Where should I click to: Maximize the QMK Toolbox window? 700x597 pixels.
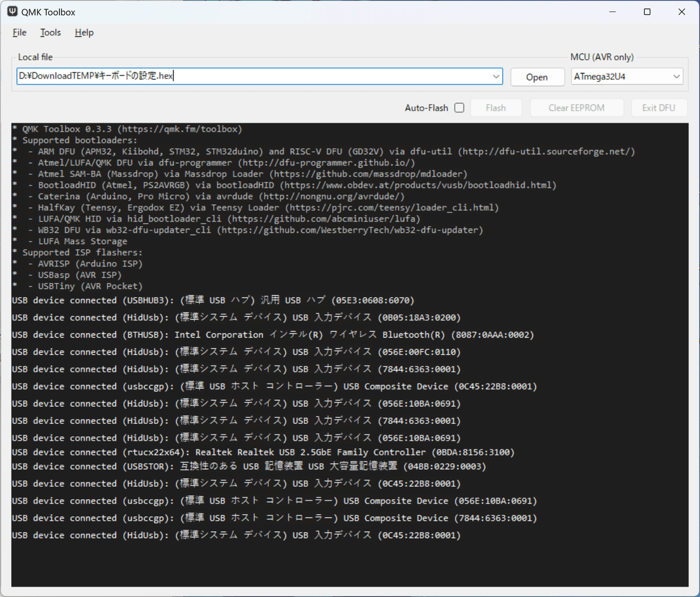(x=647, y=12)
